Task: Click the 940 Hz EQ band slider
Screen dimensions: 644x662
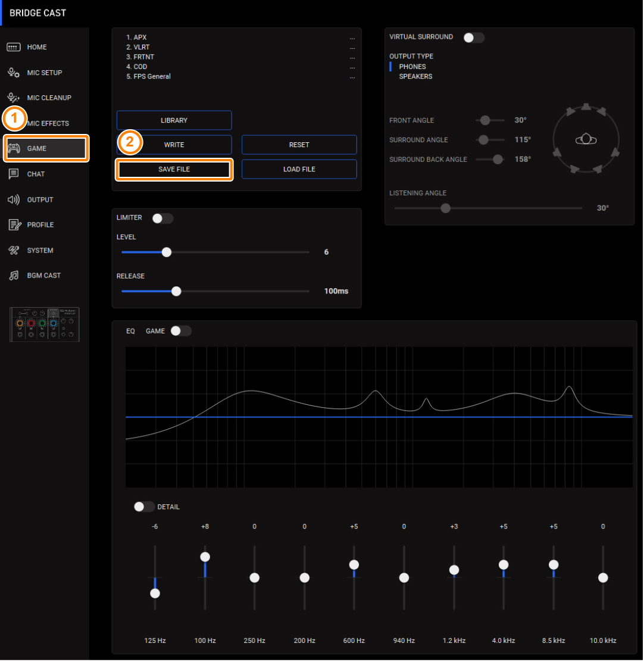Action: coord(404,578)
